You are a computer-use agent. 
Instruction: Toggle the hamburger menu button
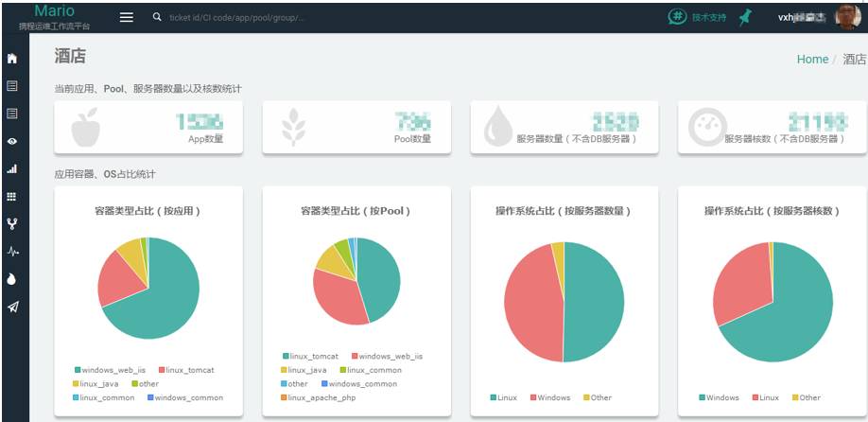pyautogui.click(x=127, y=17)
